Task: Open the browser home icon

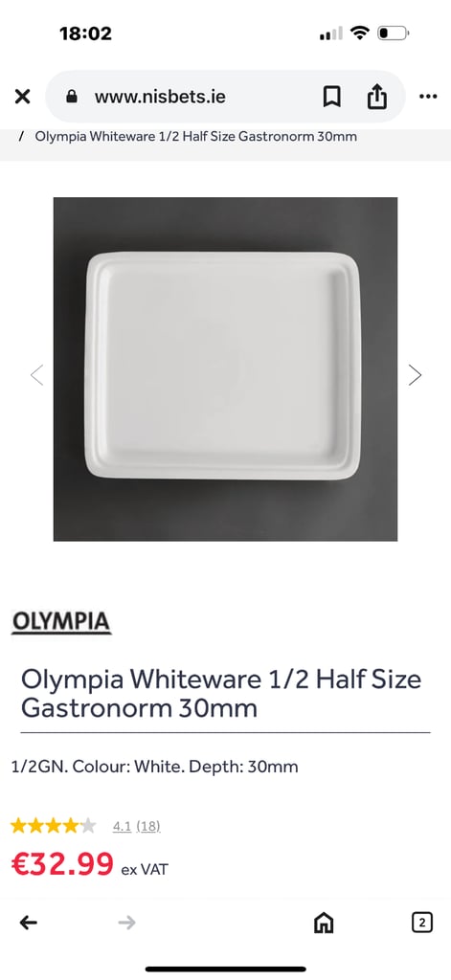Action: (324, 923)
